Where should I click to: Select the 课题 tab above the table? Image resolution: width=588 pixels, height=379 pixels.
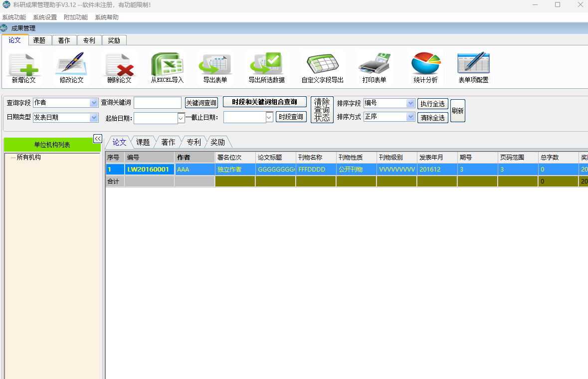pyautogui.click(x=143, y=143)
